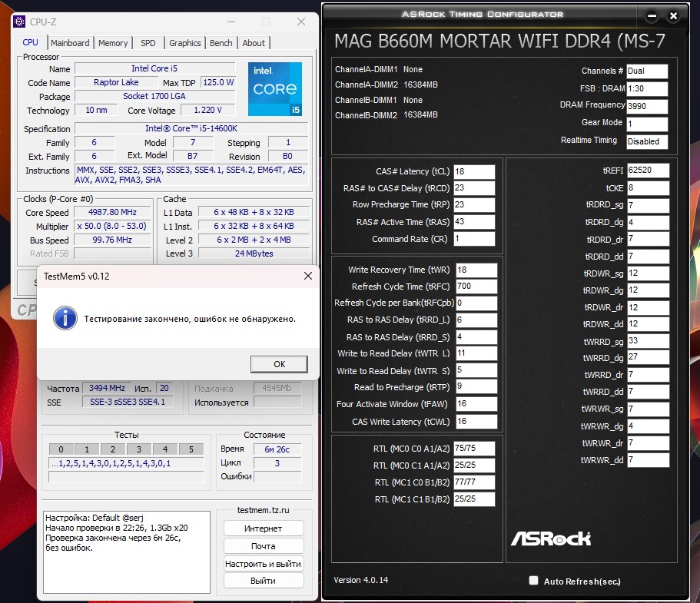Click the CAS# Latency (tCL) field
Screen dimensions: 700x603
click(474, 171)
